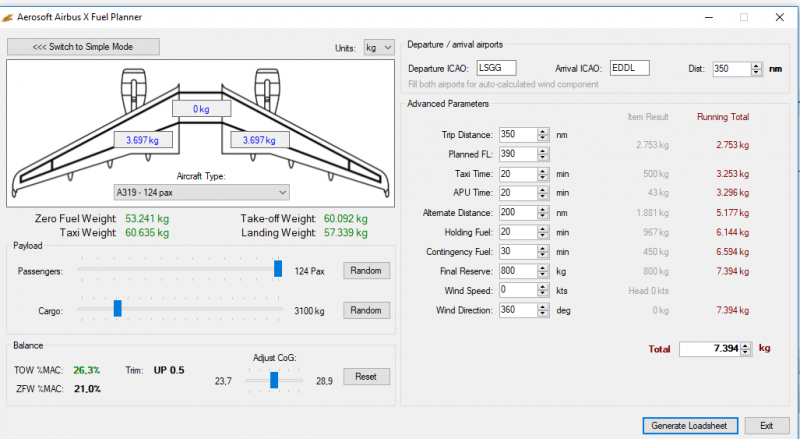Click the Arrival ICAO field EDDL

tap(630, 68)
